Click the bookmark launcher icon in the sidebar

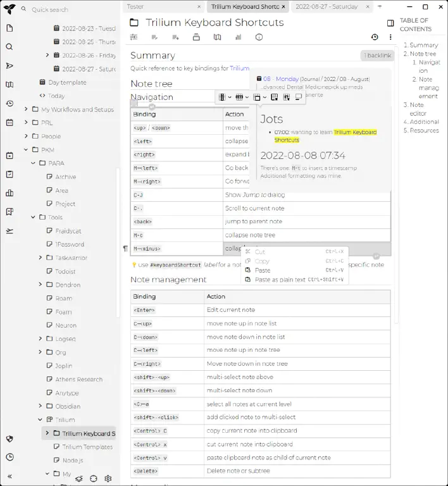9,212
